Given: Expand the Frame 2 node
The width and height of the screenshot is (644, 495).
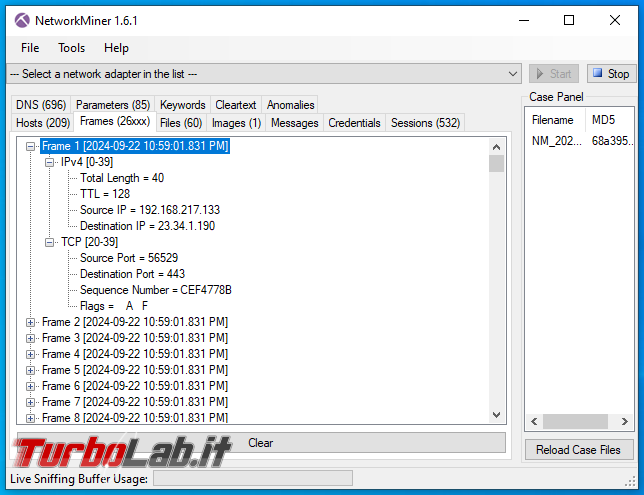Looking at the screenshot, I should pyautogui.click(x=30, y=322).
